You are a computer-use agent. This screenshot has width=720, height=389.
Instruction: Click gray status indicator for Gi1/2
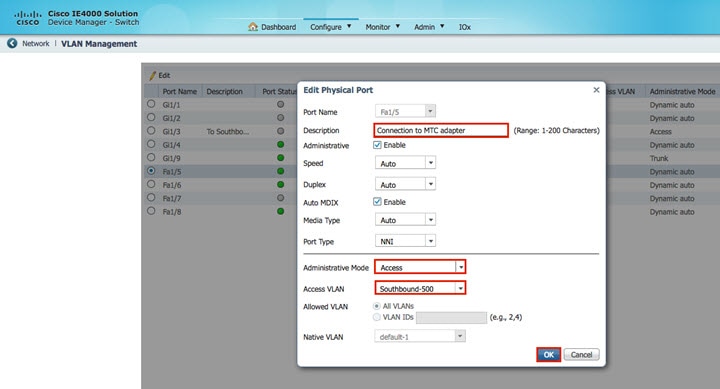280,118
